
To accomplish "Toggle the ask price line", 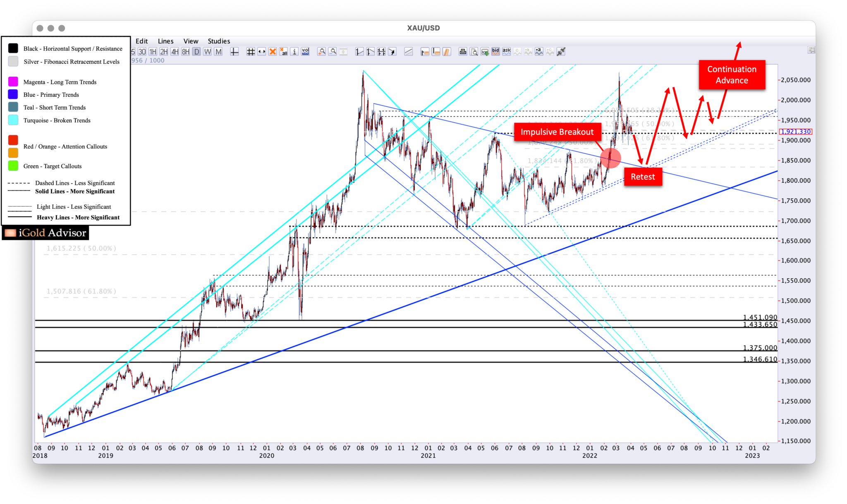I will pos(507,52).
